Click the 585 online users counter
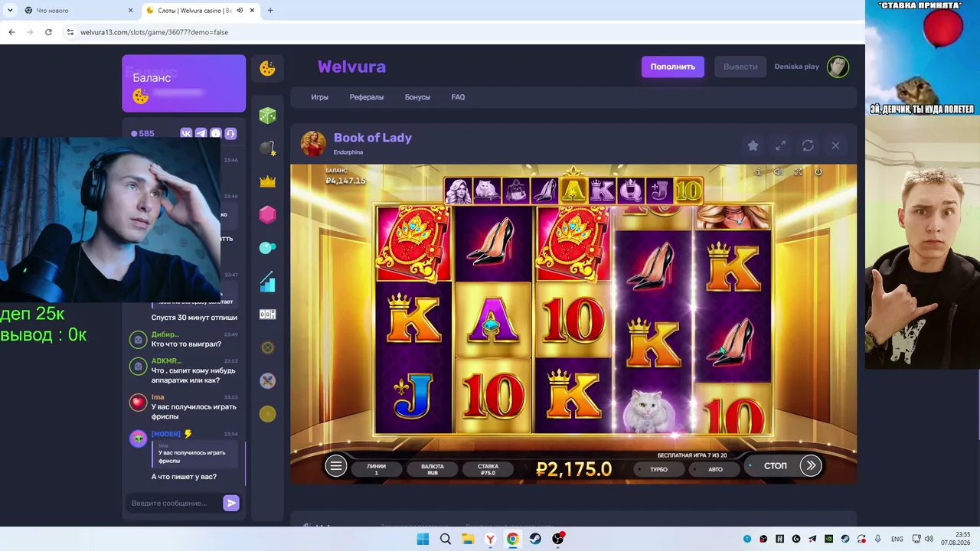 142,133
